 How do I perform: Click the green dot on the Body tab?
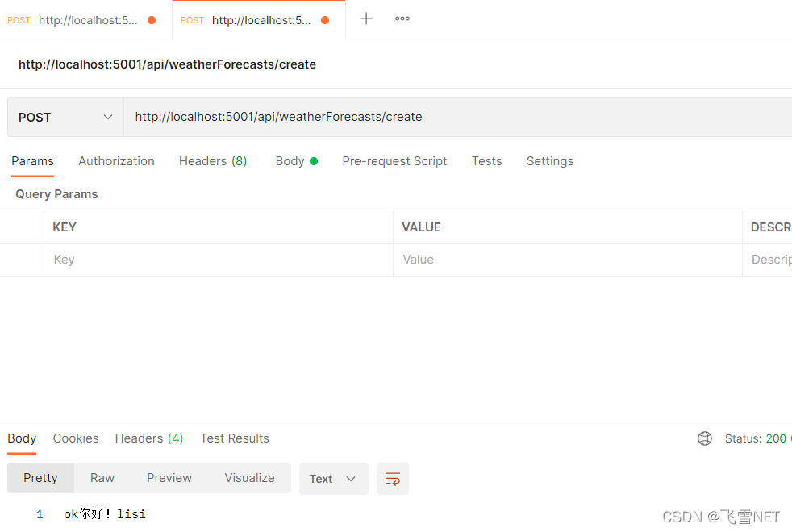(x=313, y=160)
